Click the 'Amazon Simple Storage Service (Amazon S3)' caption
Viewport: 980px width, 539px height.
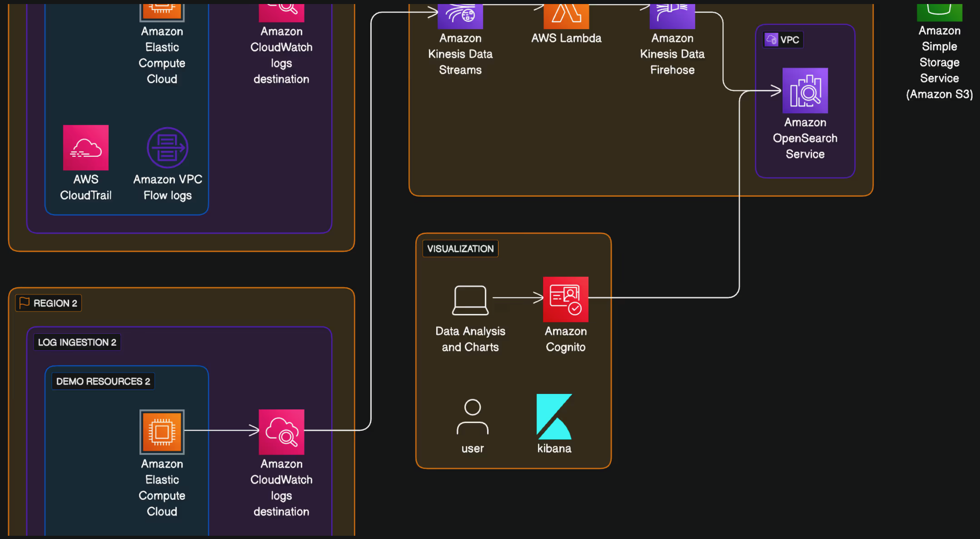[x=940, y=62]
